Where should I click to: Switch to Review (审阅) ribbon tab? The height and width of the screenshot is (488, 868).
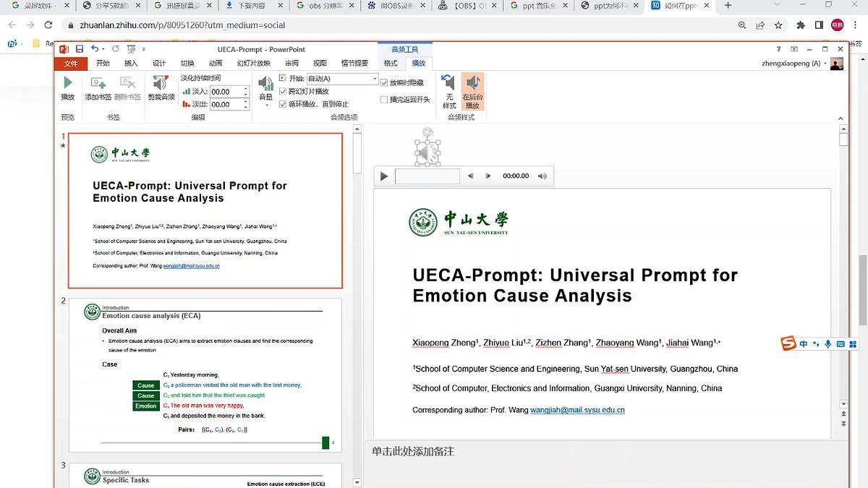pyautogui.click(x=292, y=64)
